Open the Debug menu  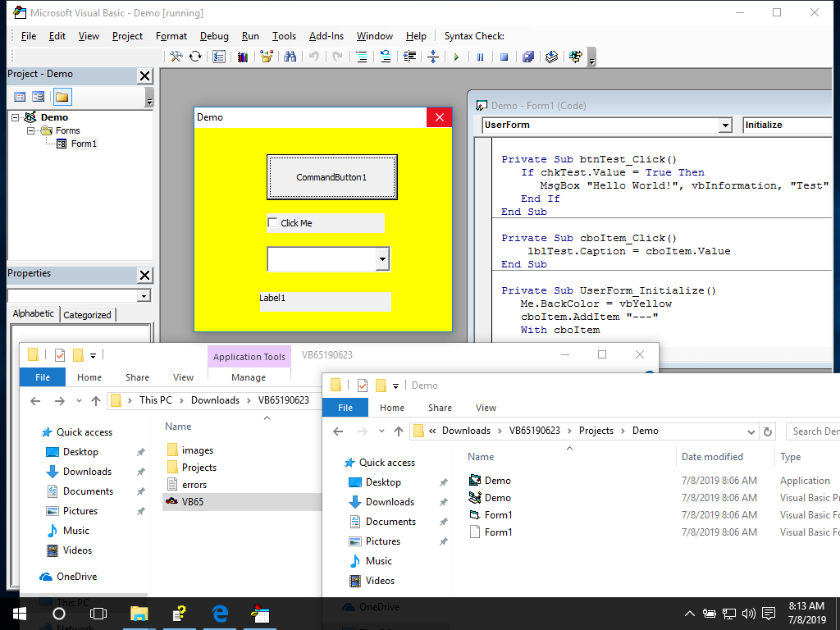coord(214,36)
